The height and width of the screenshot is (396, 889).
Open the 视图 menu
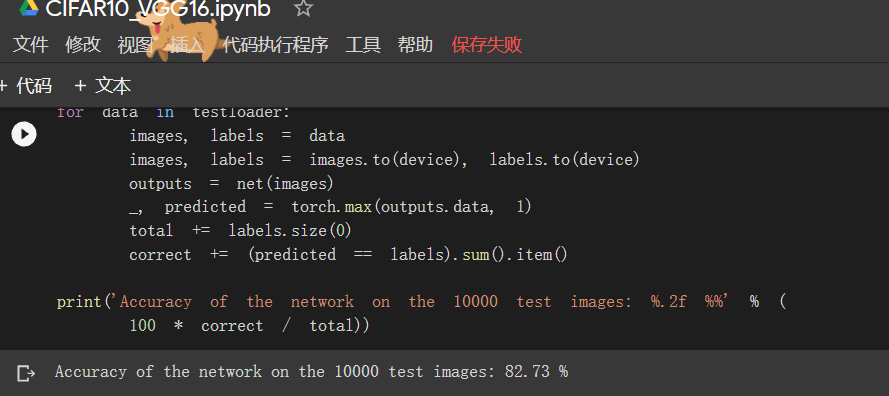click(x=135, y=45)
